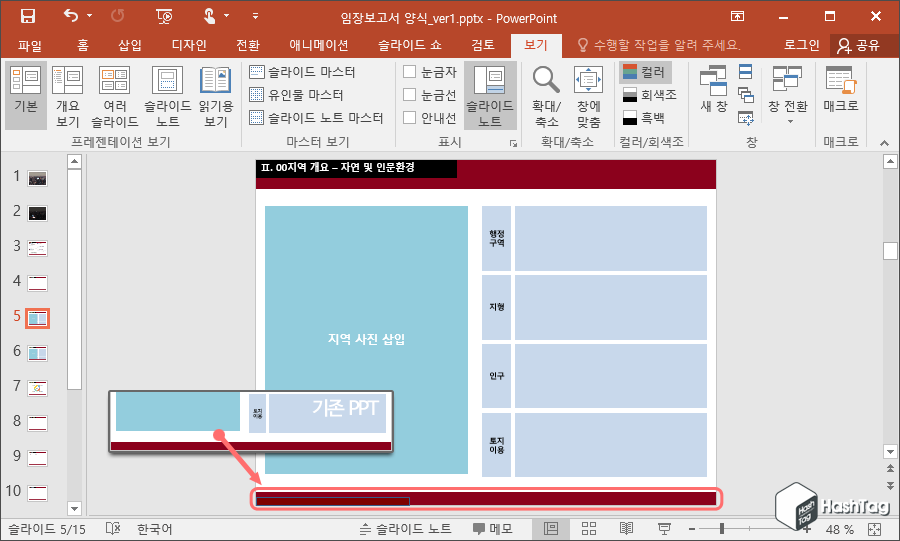
Task: Select slide 1 thumbnail
Action: click(38, 178)
